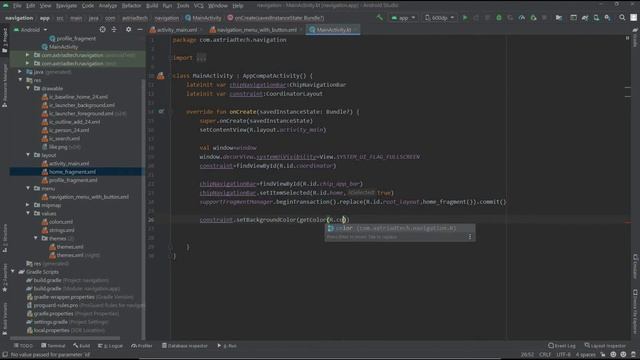
Task: Open the AVD Manager icon in the toolbar
Action: 596,18
